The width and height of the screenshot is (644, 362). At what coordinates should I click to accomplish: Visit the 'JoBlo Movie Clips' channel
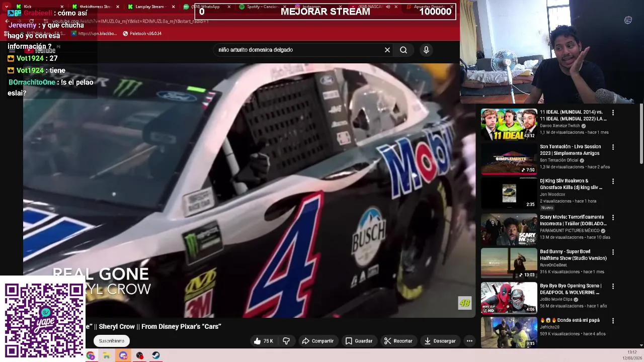(x=557, y=299)
